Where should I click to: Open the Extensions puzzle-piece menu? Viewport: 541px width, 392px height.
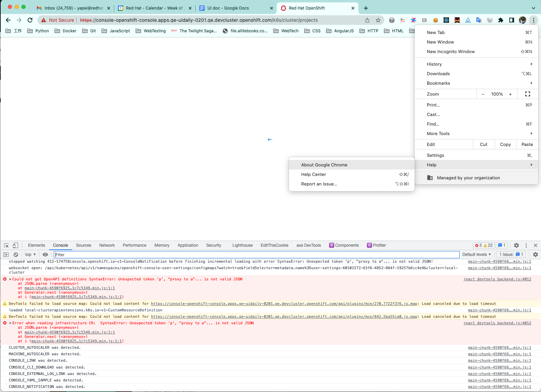point(501,20)
